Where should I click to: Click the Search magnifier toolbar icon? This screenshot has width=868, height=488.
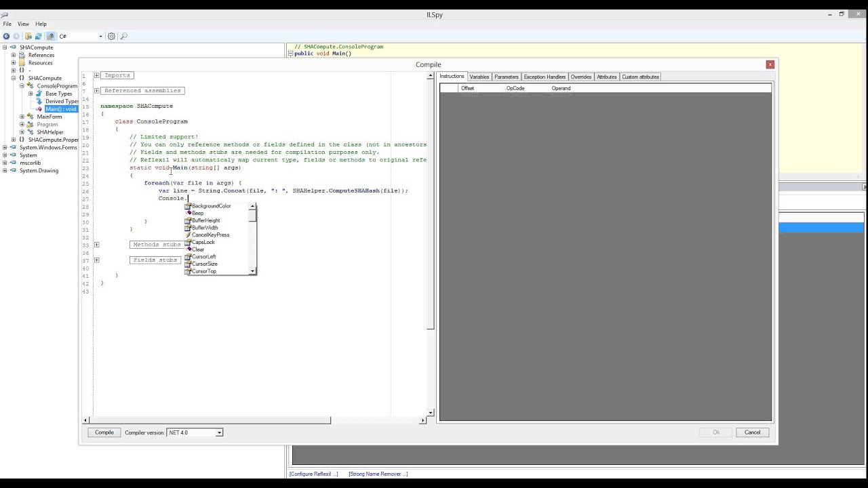tap(123, 36)
